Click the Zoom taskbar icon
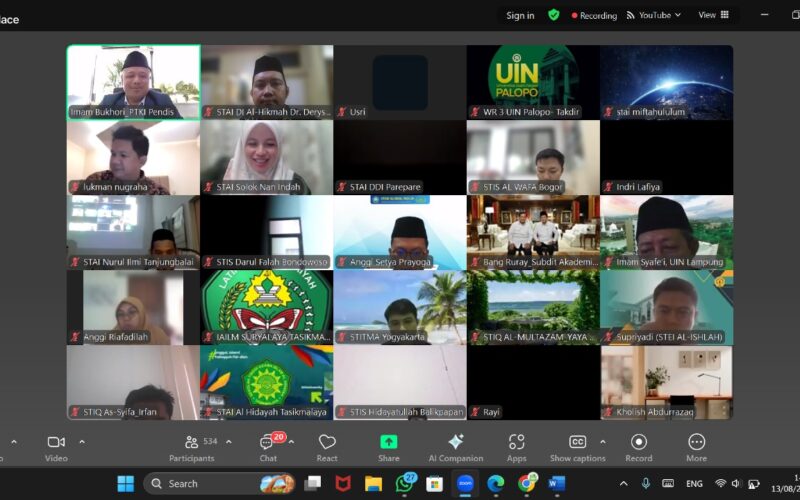 tap(465, 483)
